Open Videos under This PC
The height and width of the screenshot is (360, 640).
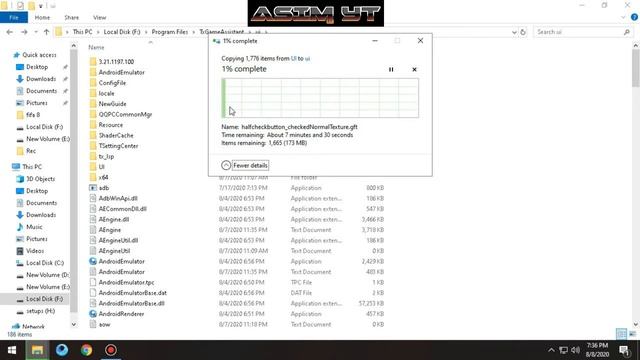pos(35,251)
